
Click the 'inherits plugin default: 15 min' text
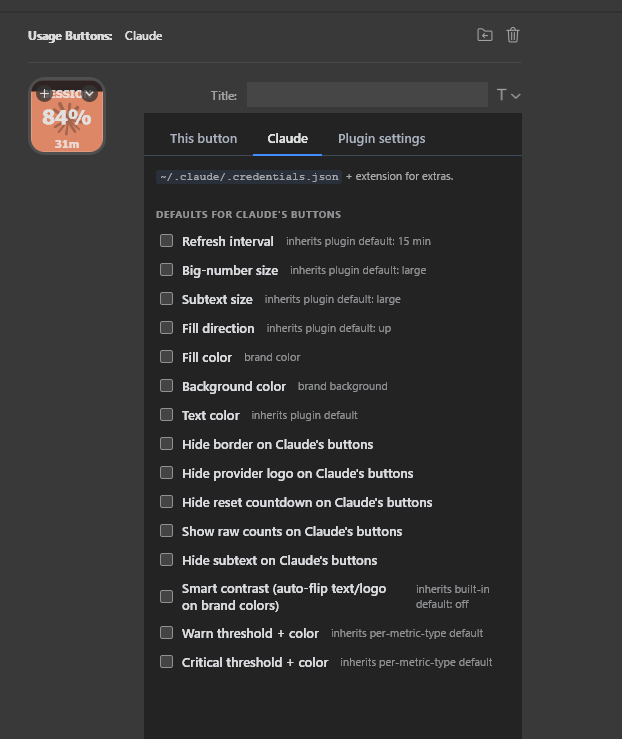[358, 241]
